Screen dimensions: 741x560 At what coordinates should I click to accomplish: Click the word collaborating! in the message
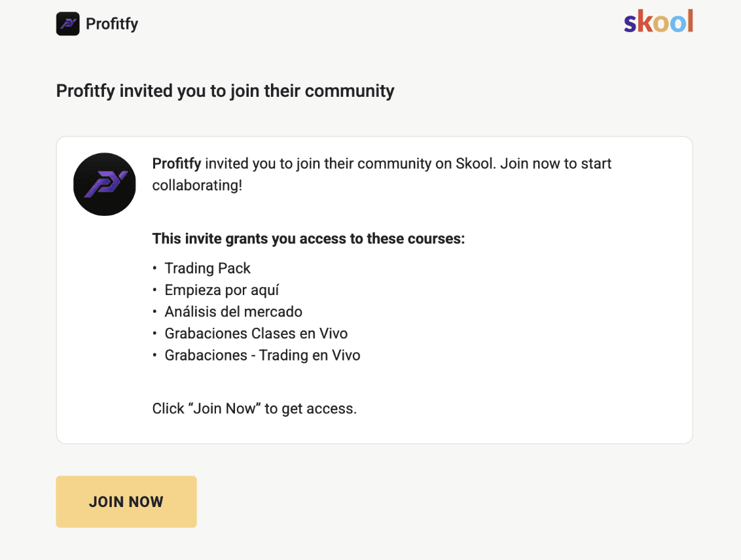click(197, 185)
